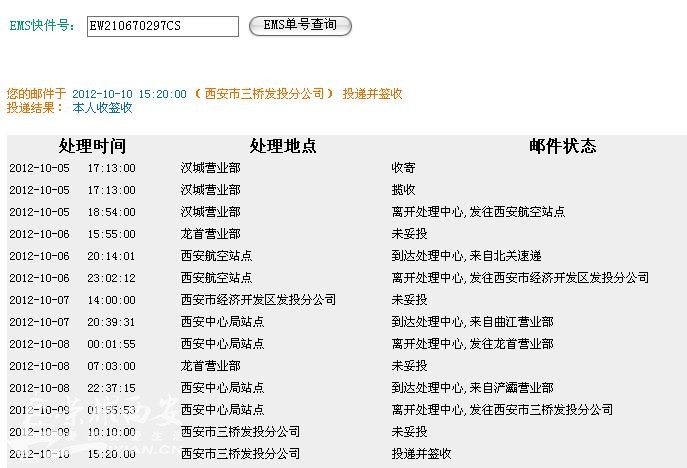The image size is (687, 468).
Task: Select the 揽收 status entry
Action: pyautogui.click(x=403, y=190)
